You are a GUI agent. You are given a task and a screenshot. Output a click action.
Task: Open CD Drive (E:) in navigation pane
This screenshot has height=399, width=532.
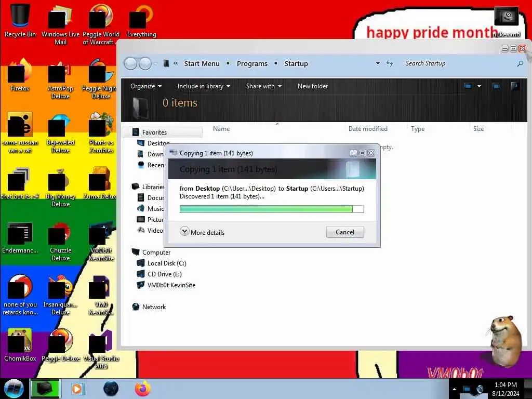159,274
